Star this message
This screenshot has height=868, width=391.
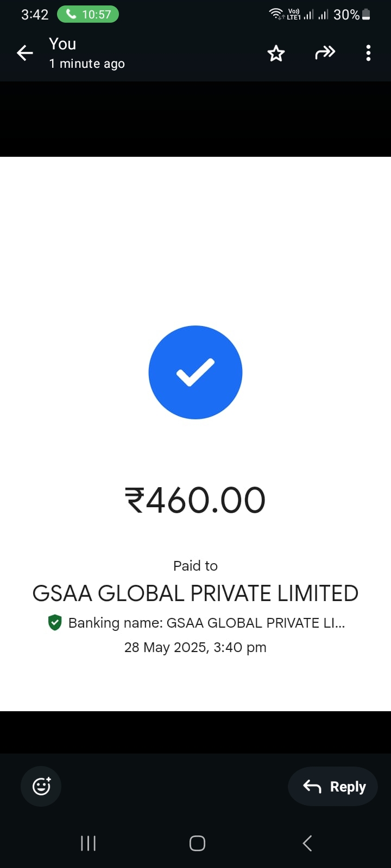276,53
